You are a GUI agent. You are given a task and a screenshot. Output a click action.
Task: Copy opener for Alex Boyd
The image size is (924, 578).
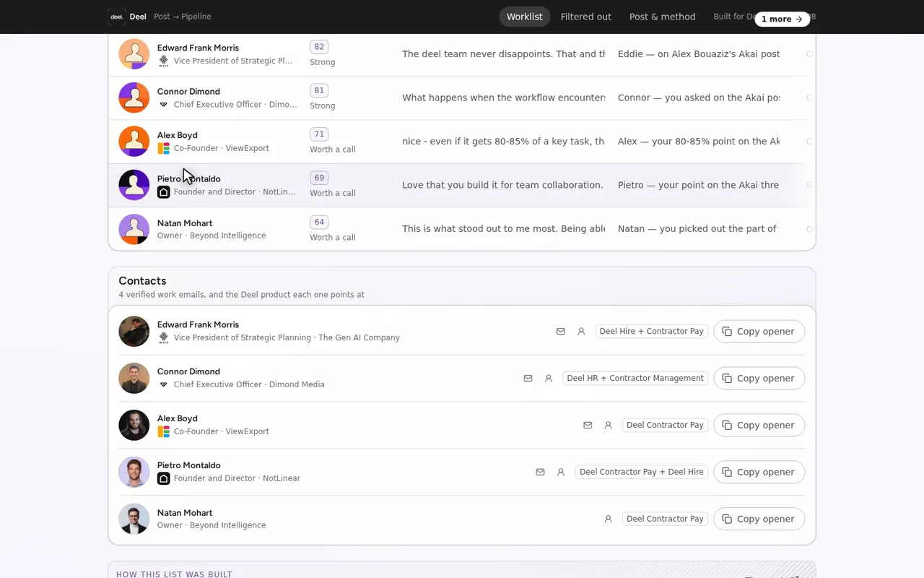[759, 425]
